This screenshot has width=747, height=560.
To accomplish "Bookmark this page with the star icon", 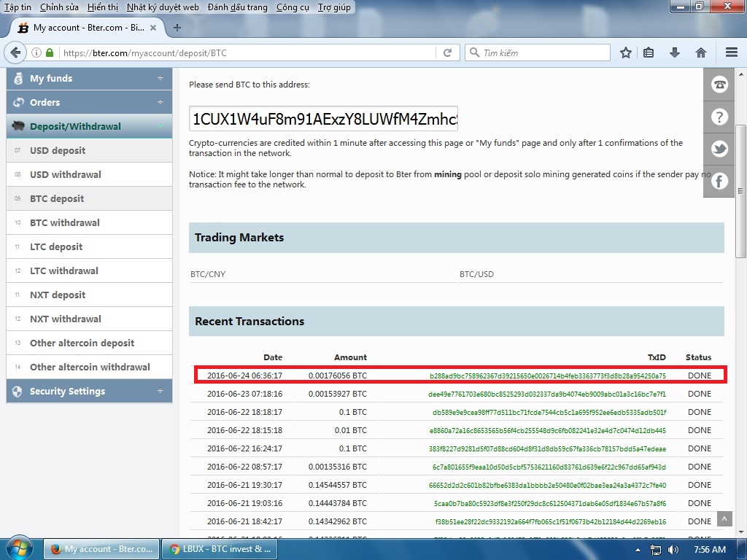I will point(625,52).
